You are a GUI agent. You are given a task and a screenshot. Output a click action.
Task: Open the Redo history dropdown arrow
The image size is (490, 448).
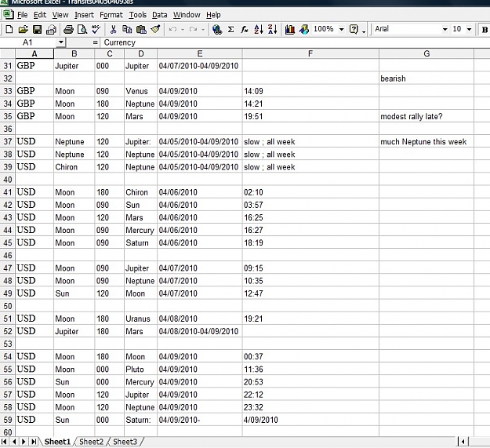(203, 30)
